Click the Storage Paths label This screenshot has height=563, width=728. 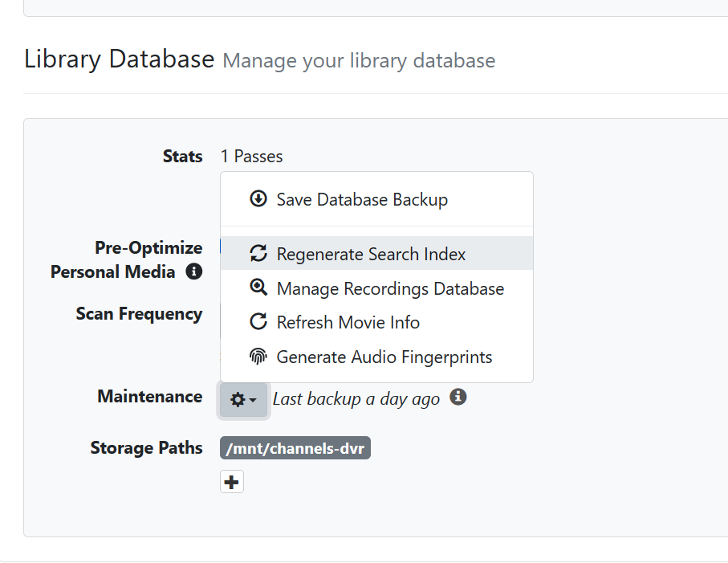(146, 447)
